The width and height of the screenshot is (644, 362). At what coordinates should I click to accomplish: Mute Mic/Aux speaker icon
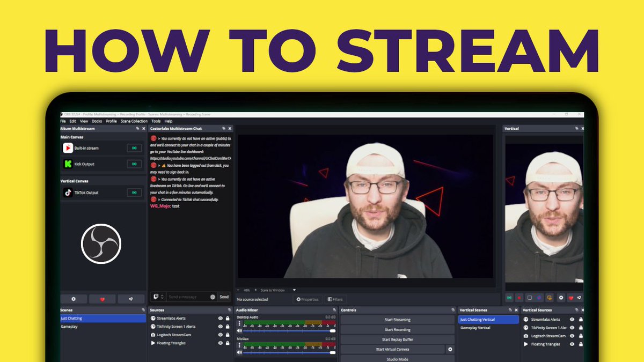pyautogui.click(x=239, y=352)
